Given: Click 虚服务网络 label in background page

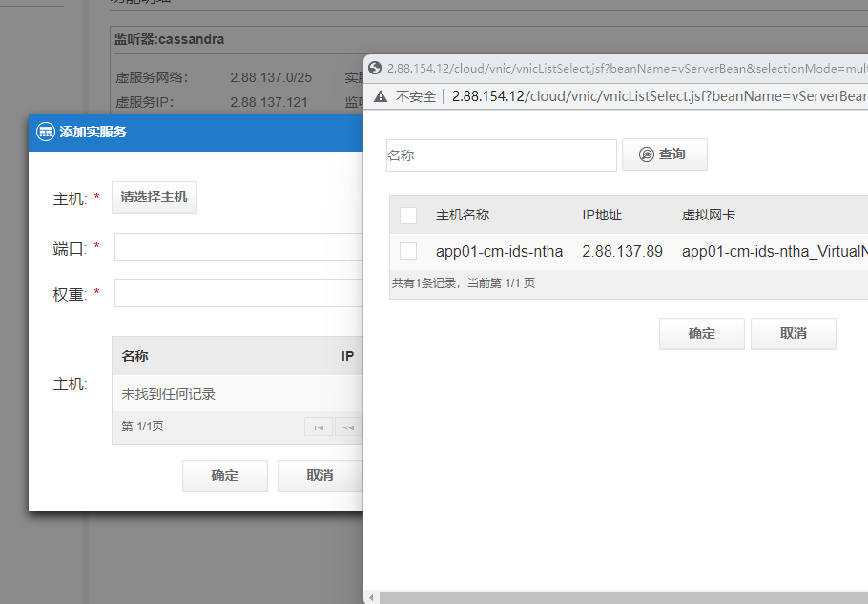Looking at the screenshot, I should pyautogui.click(x=152, y=77).
